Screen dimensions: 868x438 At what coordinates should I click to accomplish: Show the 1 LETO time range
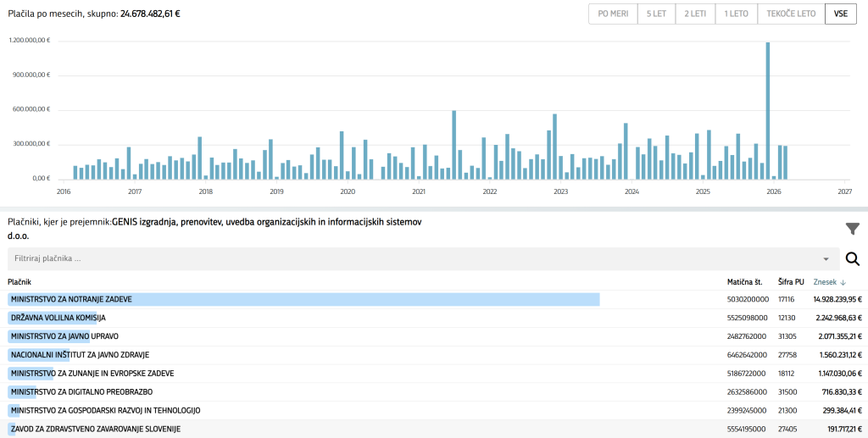[x=736, y=14]
